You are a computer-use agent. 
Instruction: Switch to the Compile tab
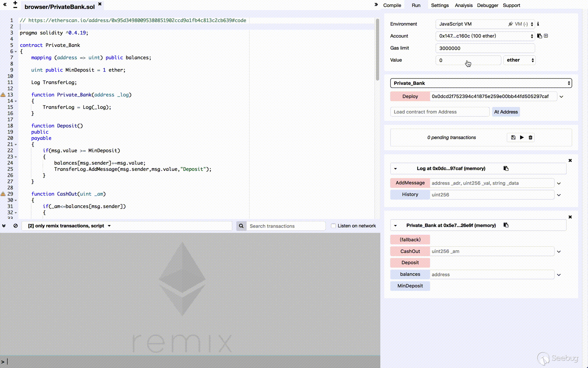(x=392, y=5)
